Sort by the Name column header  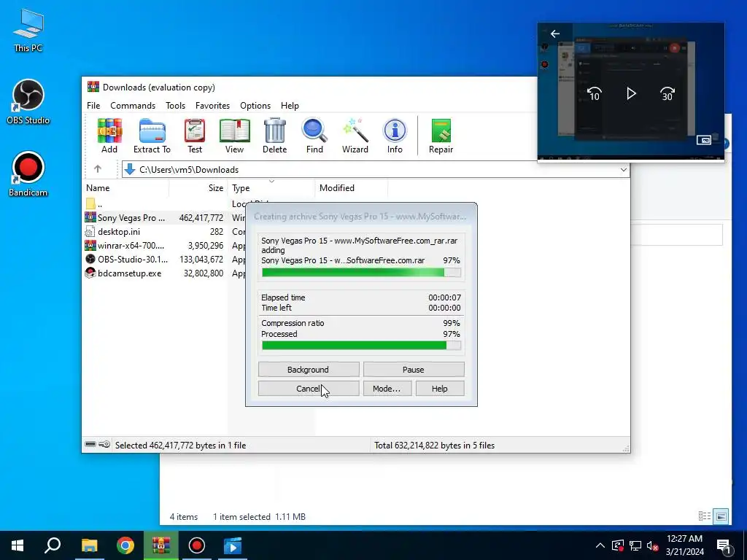pyautogui.click(x=125, y=187)
